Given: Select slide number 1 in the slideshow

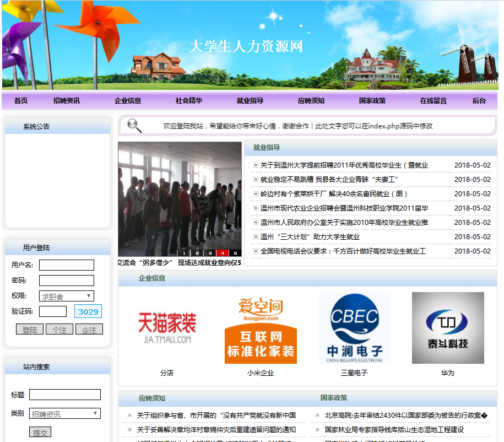Looking at the screenshot, I should 184,253.
